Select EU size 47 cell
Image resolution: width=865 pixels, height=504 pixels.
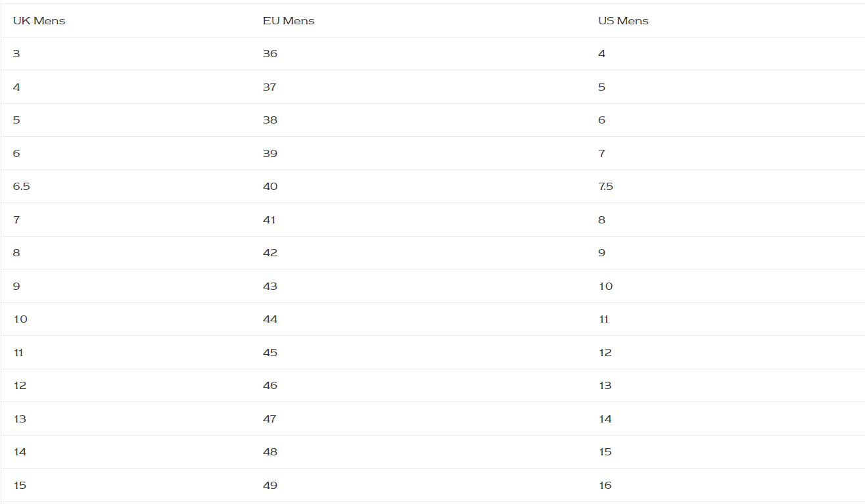coord(269,419)
